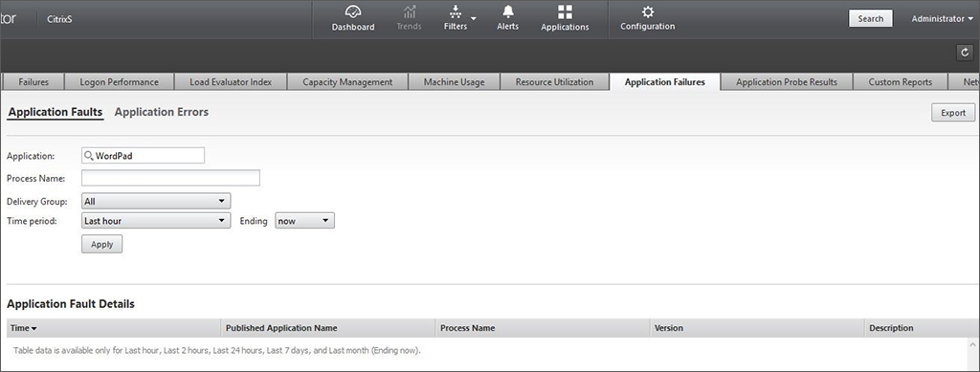Open the Trends section

click(x=409, y=19)
